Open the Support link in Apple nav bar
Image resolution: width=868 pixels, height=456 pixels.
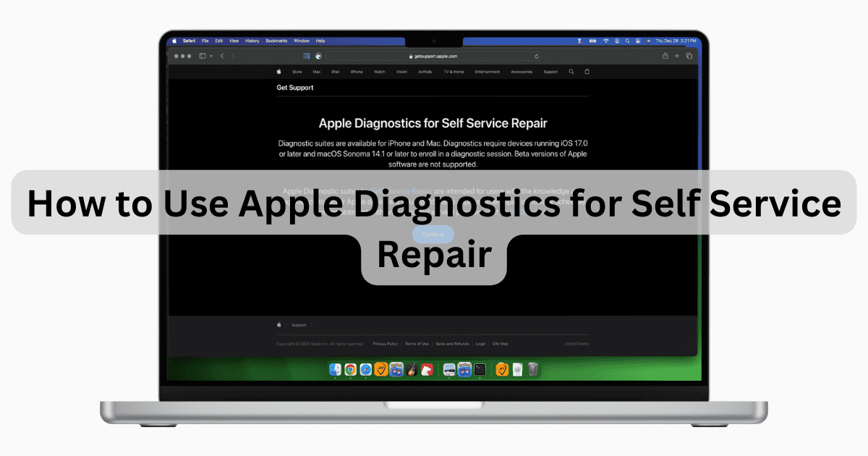(550, 72)
